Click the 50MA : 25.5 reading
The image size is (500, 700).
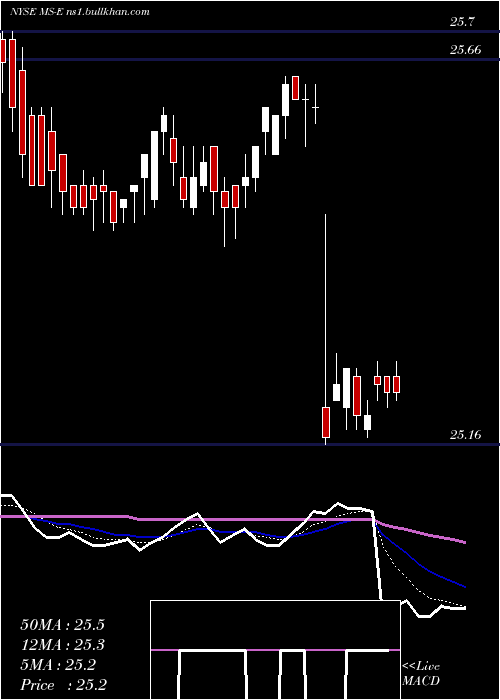63,624
